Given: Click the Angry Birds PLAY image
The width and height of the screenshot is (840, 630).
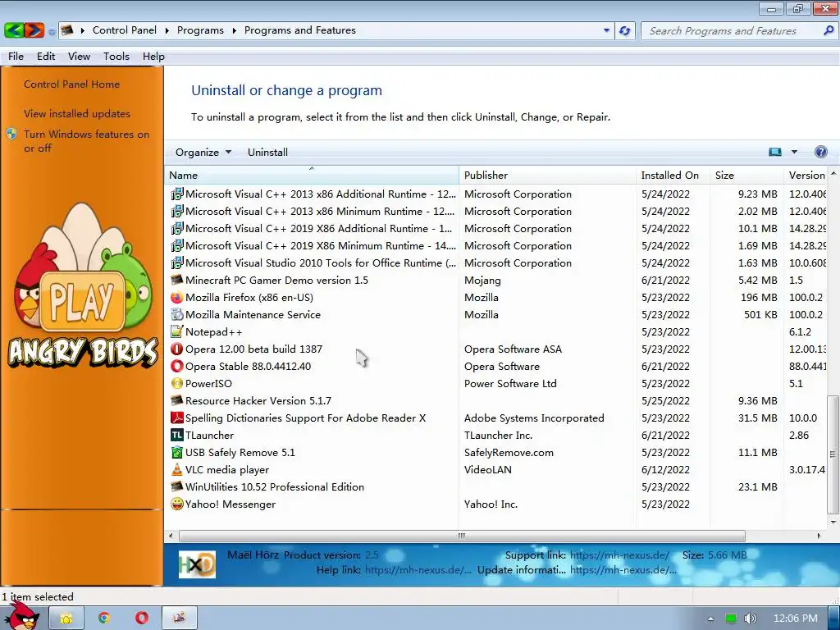Looking at the screenshot, I should pos(83,301).
